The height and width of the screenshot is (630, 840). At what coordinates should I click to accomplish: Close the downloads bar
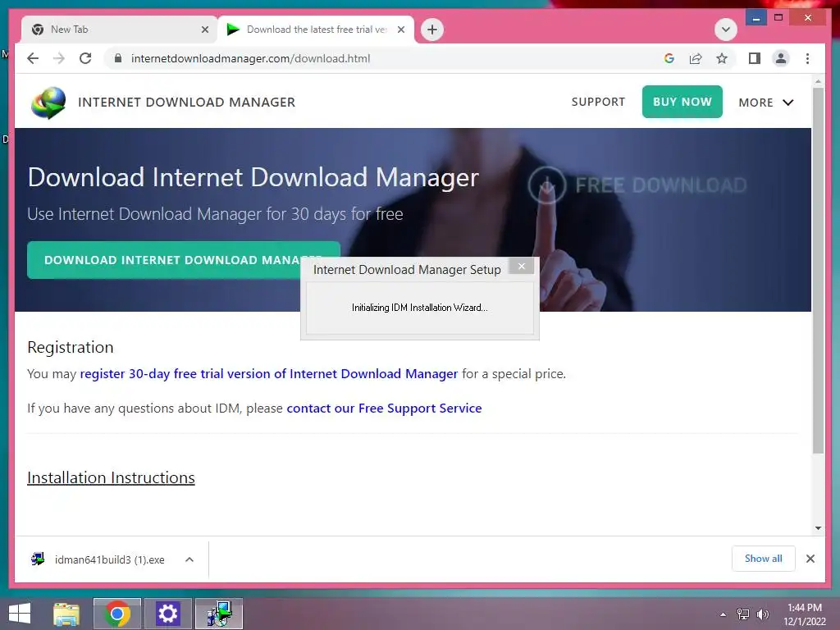click(810, 559)
